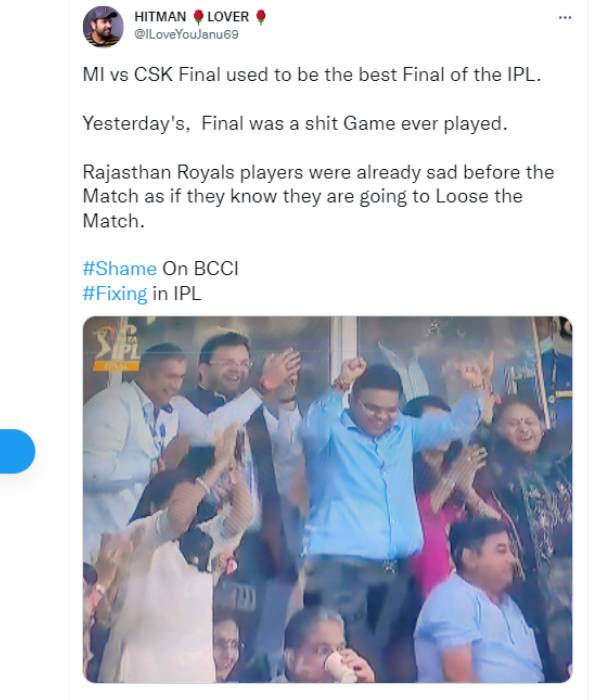The height and width of the screenshot is (700, 600).
Task: Click the blue rounded button at left edge
Action: [17, 451]
